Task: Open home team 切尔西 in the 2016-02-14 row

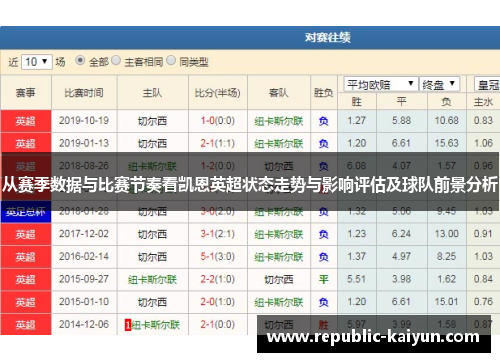Action: point(152,257)
